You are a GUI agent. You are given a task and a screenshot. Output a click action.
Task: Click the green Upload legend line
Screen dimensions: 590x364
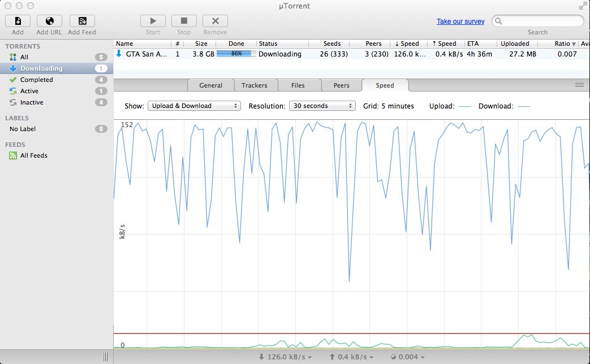click(x=465, y=106)
